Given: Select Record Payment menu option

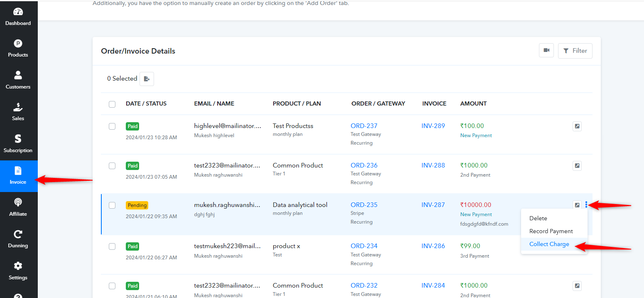Looking at the screenshot, I should point(551,231).
